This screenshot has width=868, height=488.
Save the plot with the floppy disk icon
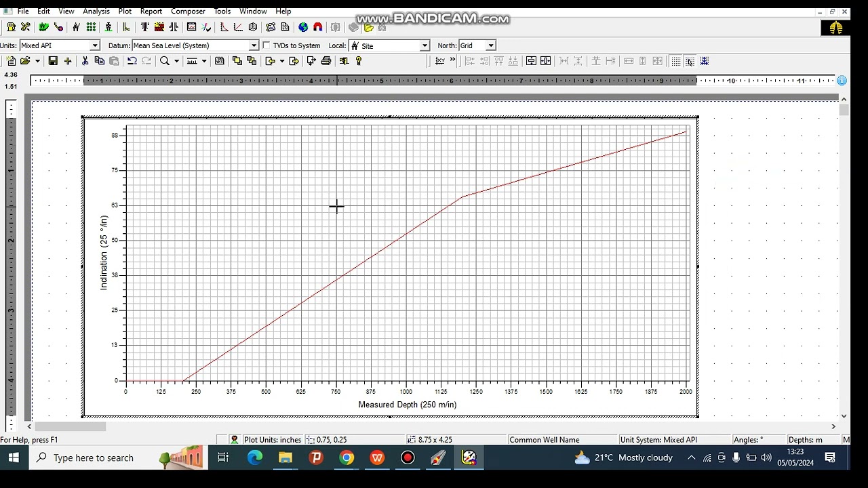[53, 61]
